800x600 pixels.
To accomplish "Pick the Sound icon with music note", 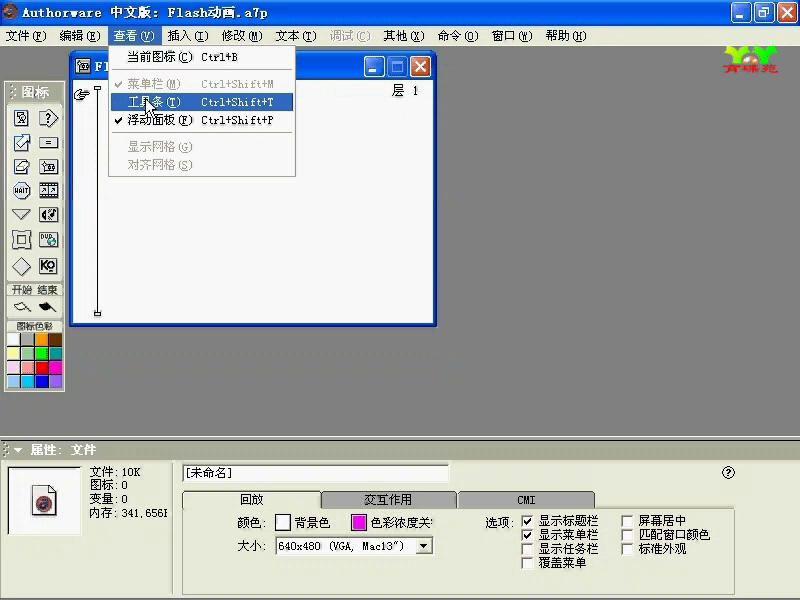I will coord(48,214).
